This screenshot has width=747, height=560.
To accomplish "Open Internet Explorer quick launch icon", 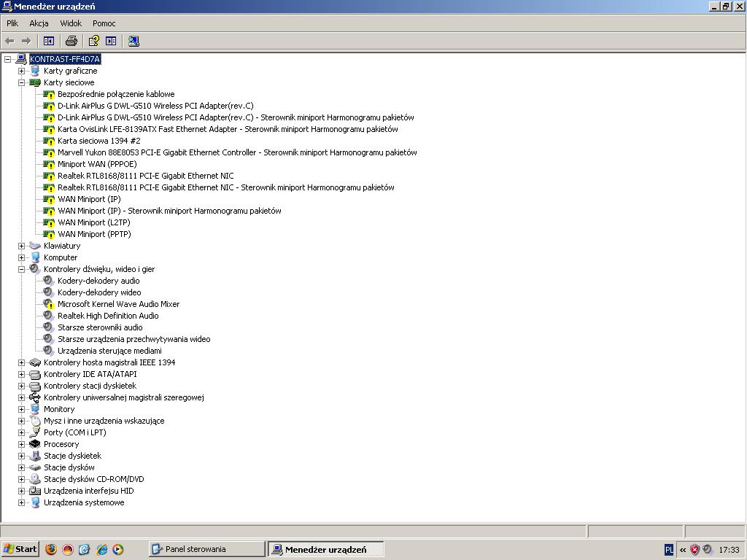I will 101,549.
